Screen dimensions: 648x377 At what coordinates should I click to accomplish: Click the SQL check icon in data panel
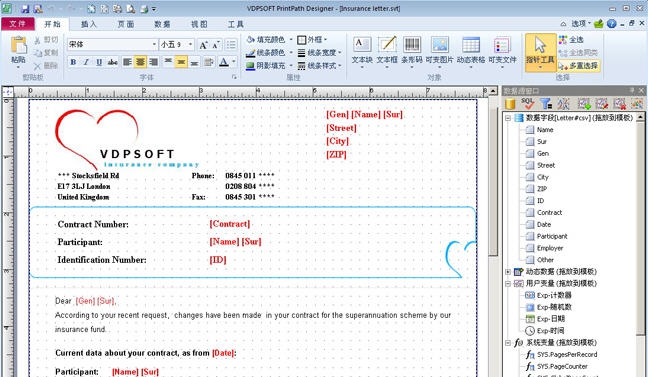pyautogui.click(x=528, y=103)
